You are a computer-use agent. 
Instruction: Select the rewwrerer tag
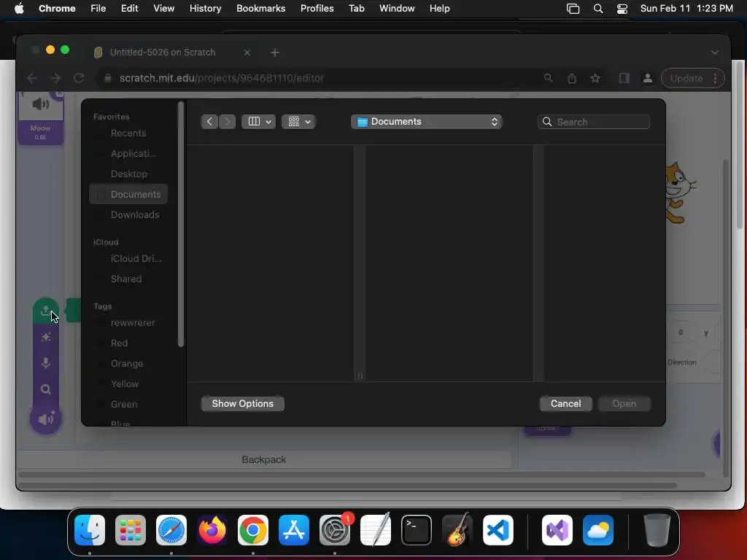coord(128,323)
